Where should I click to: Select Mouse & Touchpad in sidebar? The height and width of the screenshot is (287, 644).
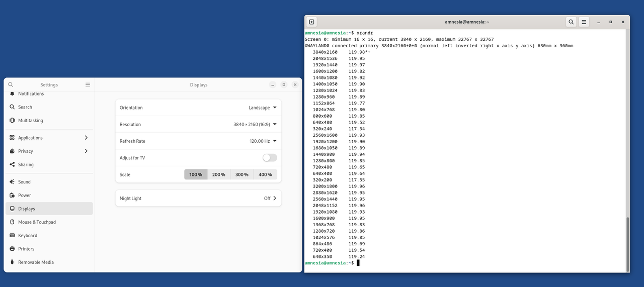click(x=49, y=222)
